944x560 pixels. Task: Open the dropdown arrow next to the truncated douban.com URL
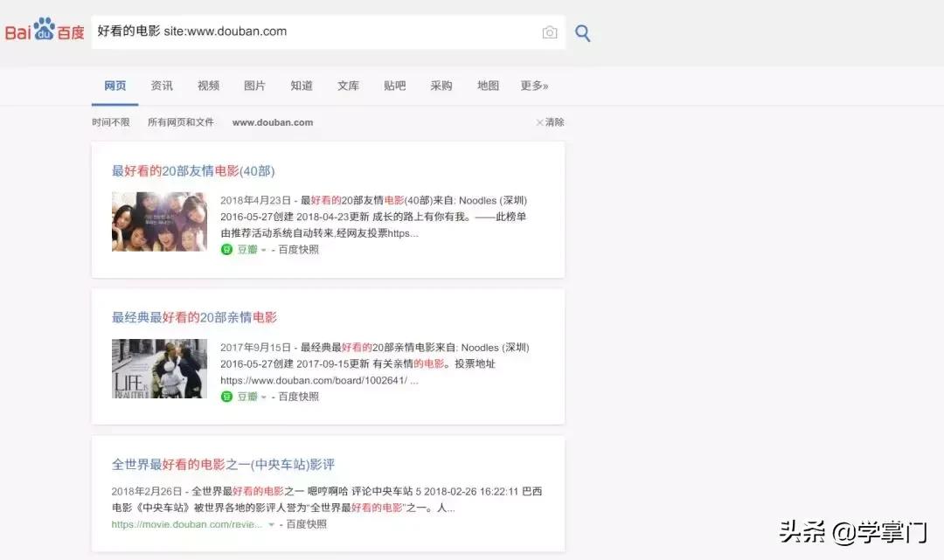tap(272, 524)
